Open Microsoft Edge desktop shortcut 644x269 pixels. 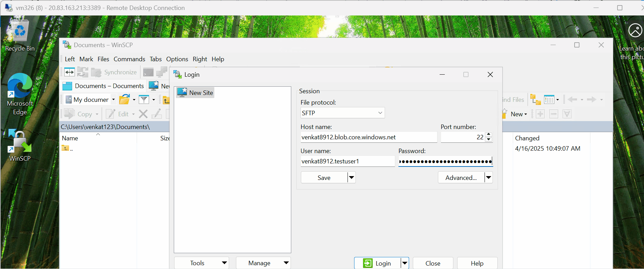point(20,94)
